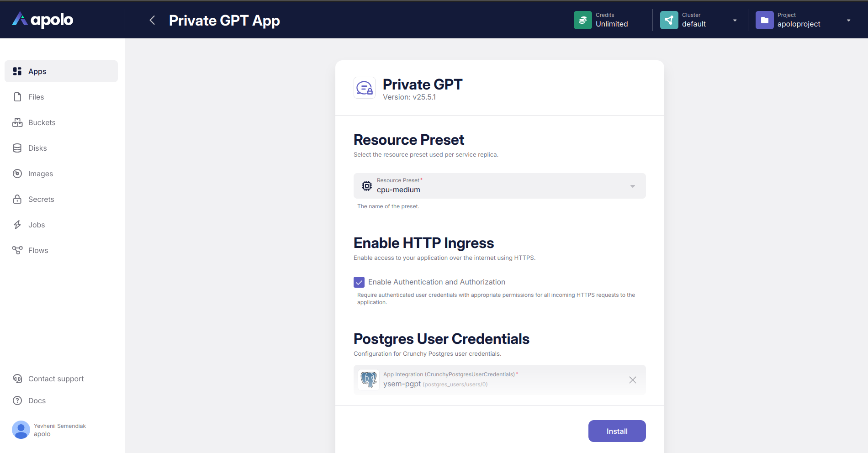Uncheck Enable Authentication and Authorization checkbox
This screenshot has height=453, width=868.
(359, 282)
